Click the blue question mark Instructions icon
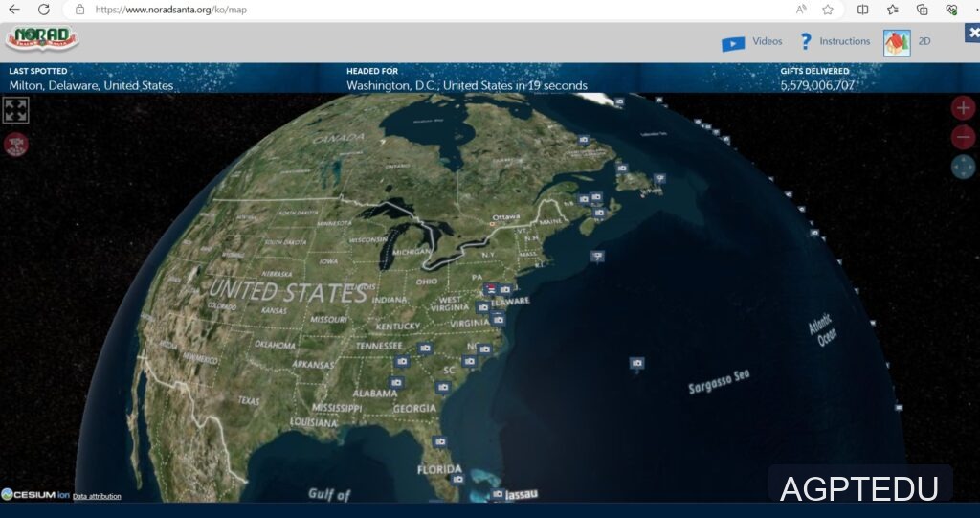This screenshot has width=980, height=518. [x=806, y=41]
